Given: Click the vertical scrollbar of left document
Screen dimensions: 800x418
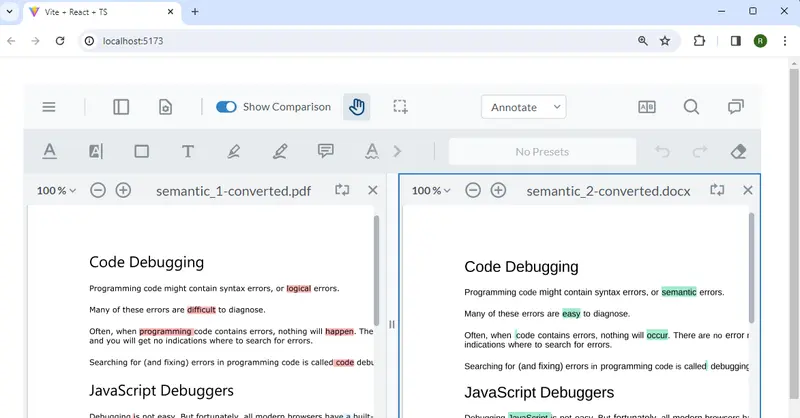Looking at the screenshot, I should tap(377, 271).
